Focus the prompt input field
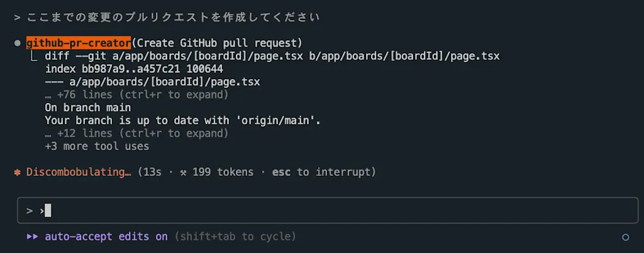Screen dimensions: 644x253 click(x=328, y=210)
